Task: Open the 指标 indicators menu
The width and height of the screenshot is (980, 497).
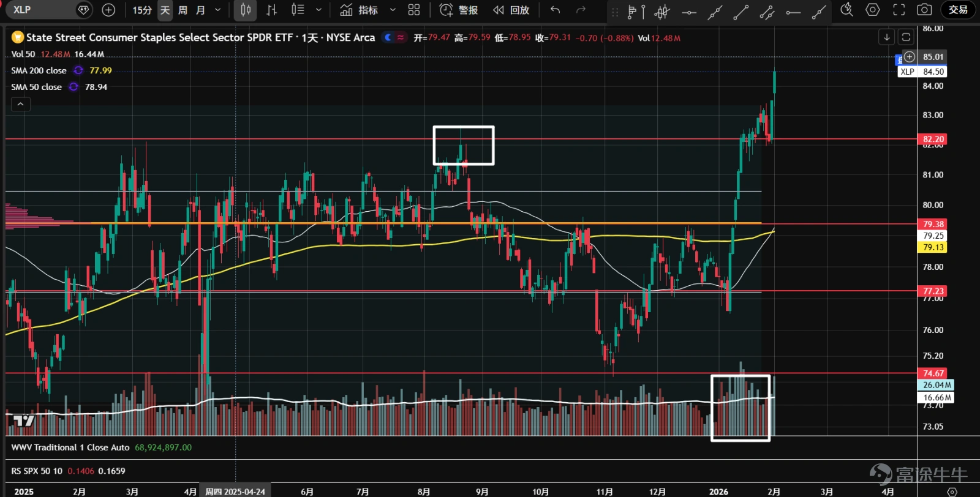Action: pos(360,10)
